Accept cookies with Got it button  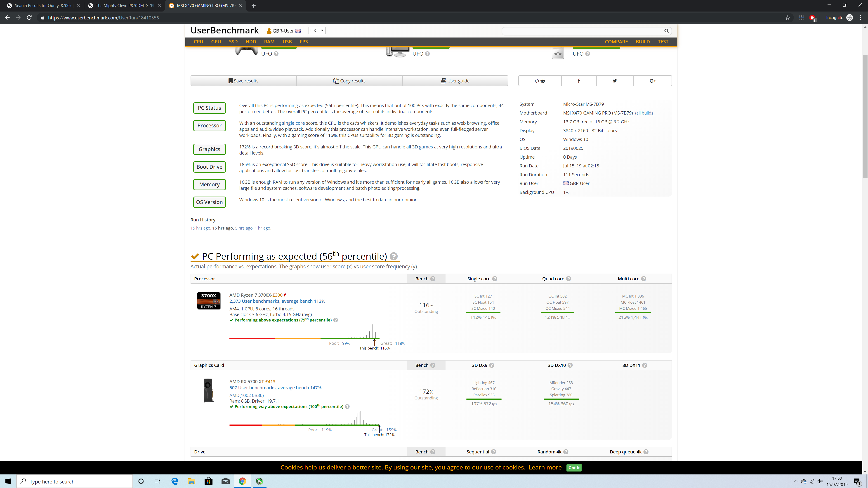574,468
